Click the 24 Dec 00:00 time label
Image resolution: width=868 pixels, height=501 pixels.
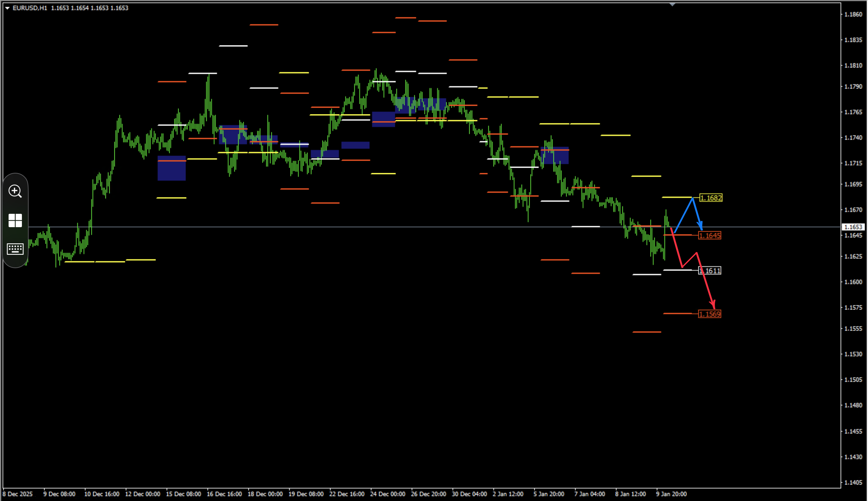(x=388, y=494)
